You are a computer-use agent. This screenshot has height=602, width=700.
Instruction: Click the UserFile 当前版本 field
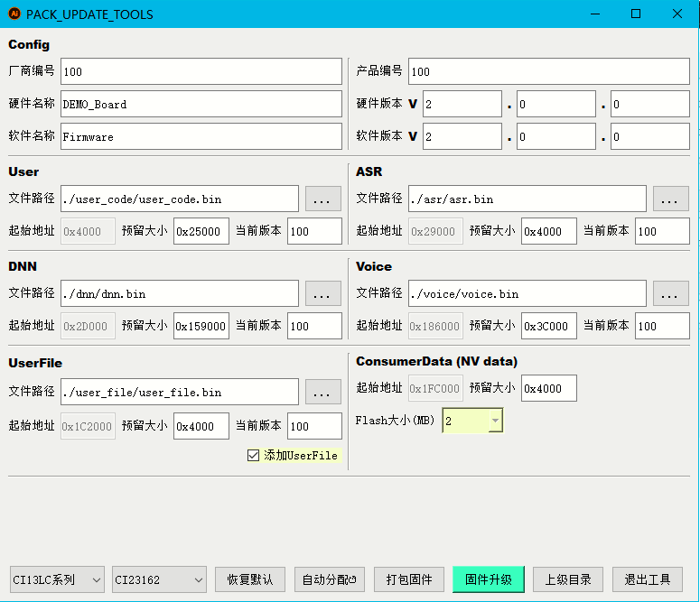[314, 426]
